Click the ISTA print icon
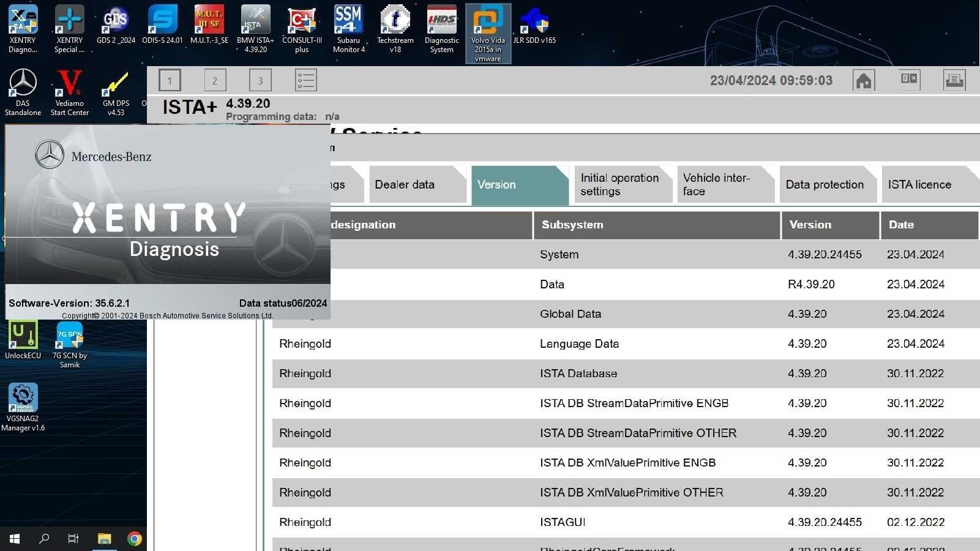This screenshot has width=980, height=551. click(x=954, y=80)
